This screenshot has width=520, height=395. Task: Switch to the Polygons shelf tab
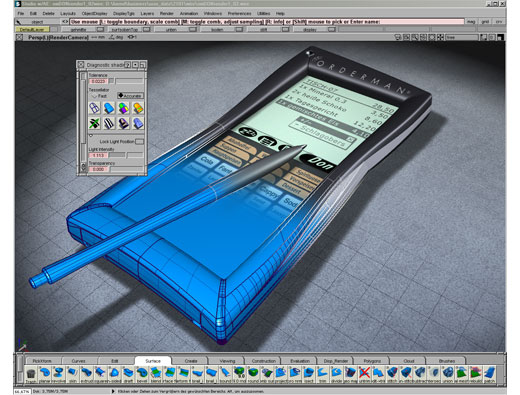[372, 361]
